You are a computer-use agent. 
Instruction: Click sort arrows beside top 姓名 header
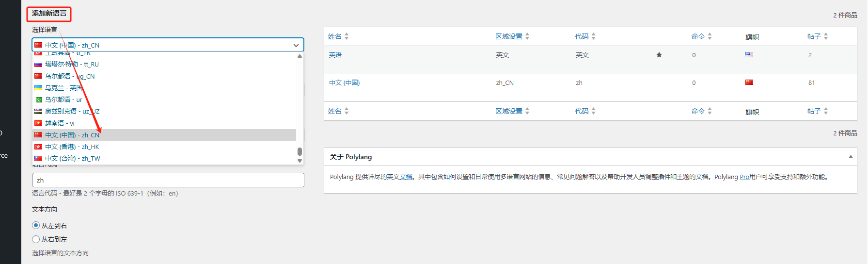[x=347, y=36]
